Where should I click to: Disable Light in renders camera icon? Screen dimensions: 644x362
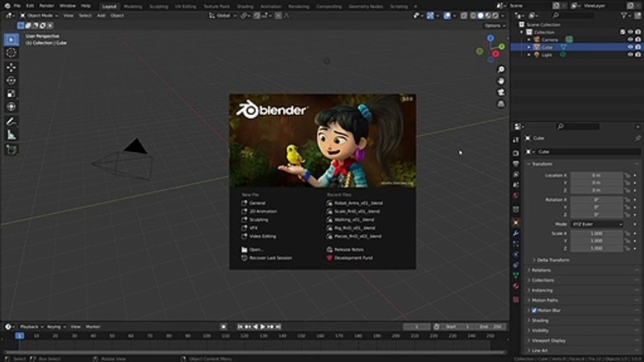click(637, 55)
